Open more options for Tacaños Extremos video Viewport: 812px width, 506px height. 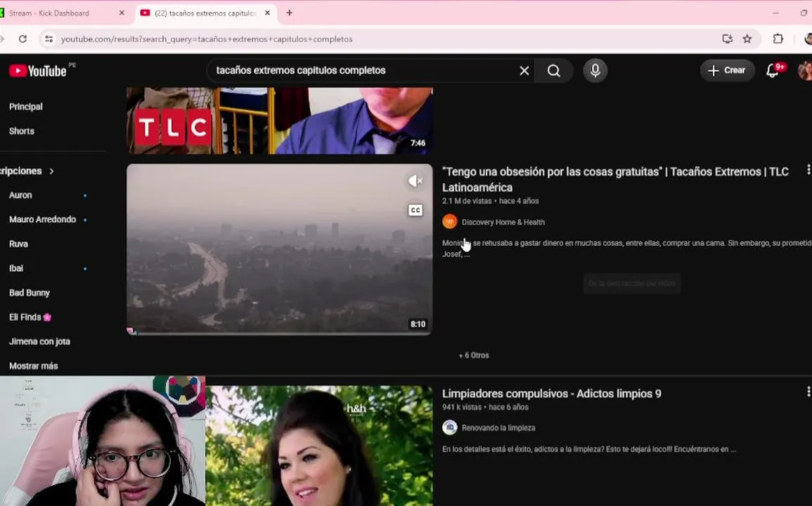pos(808,170)
